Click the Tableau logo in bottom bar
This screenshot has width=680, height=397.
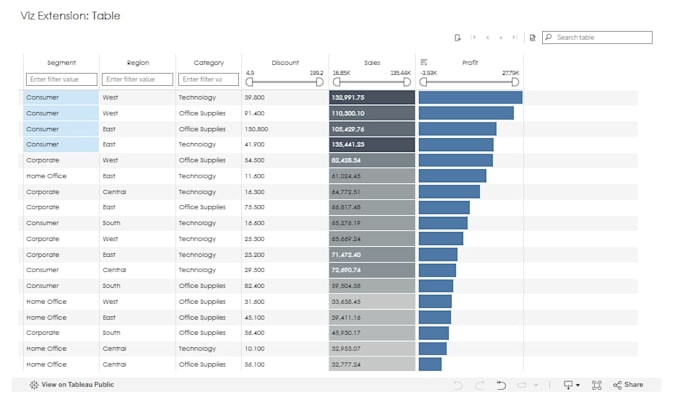[34, 384]
